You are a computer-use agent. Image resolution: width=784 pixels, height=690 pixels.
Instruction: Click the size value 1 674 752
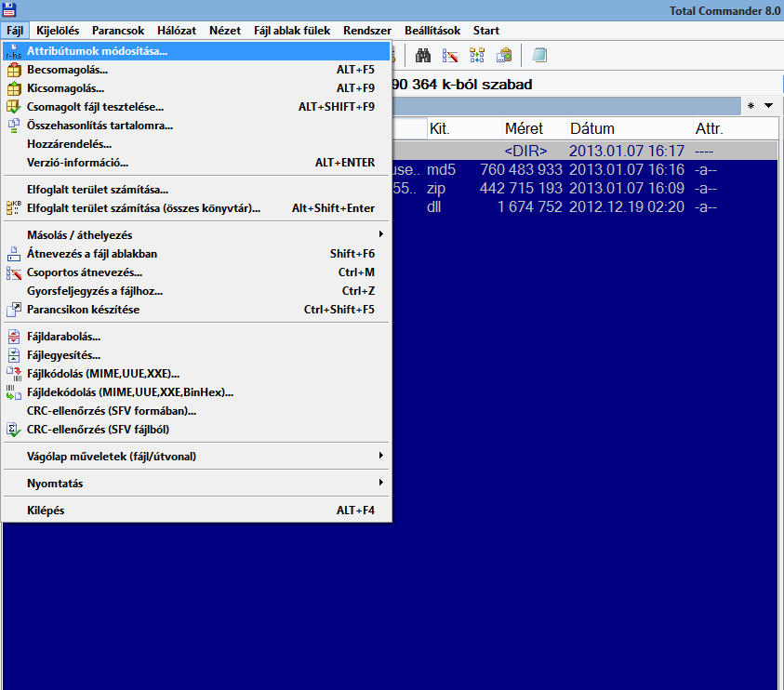(x=530, y=206)
